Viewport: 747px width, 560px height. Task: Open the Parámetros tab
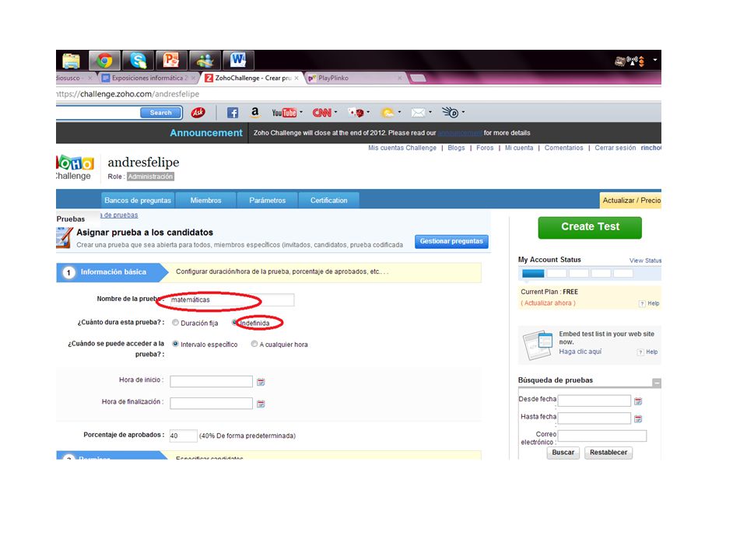[267, 201]
